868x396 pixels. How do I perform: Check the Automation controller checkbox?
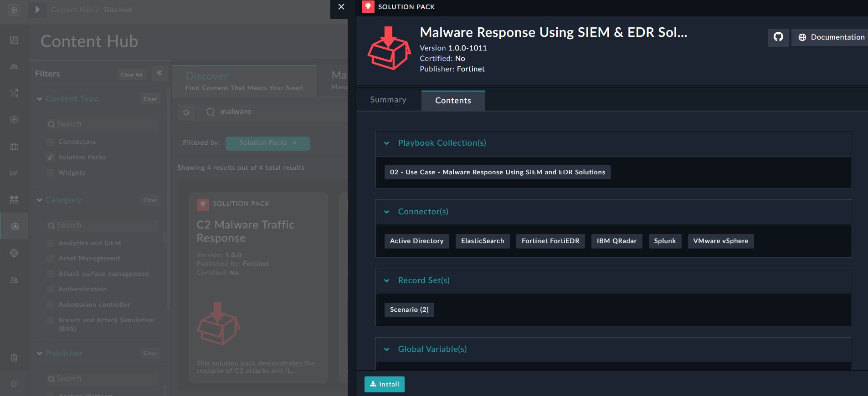(x=51, y=305)
